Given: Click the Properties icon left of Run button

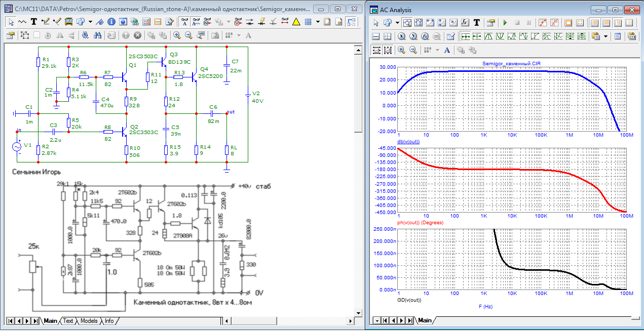Looking at the screenshot, I should click(490, 23).
